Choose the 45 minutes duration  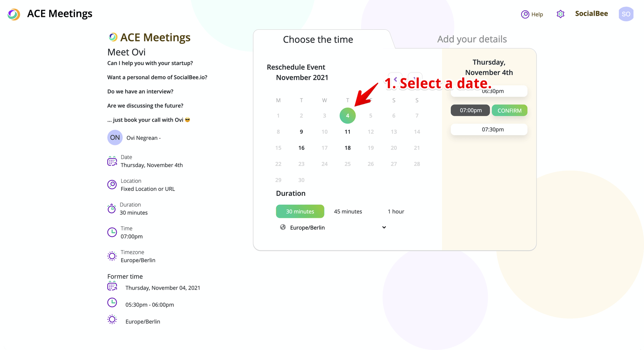[x=348, y=211]
